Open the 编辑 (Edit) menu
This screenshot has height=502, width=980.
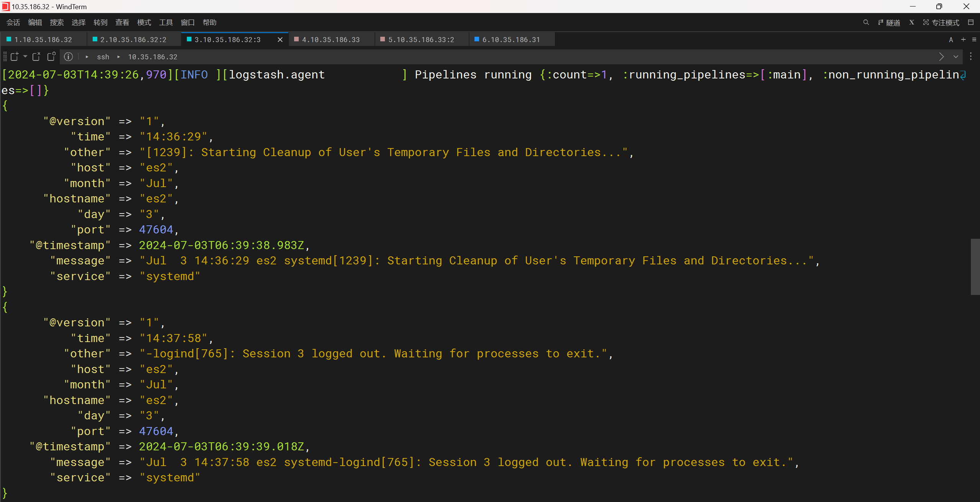tap(35, 23)
